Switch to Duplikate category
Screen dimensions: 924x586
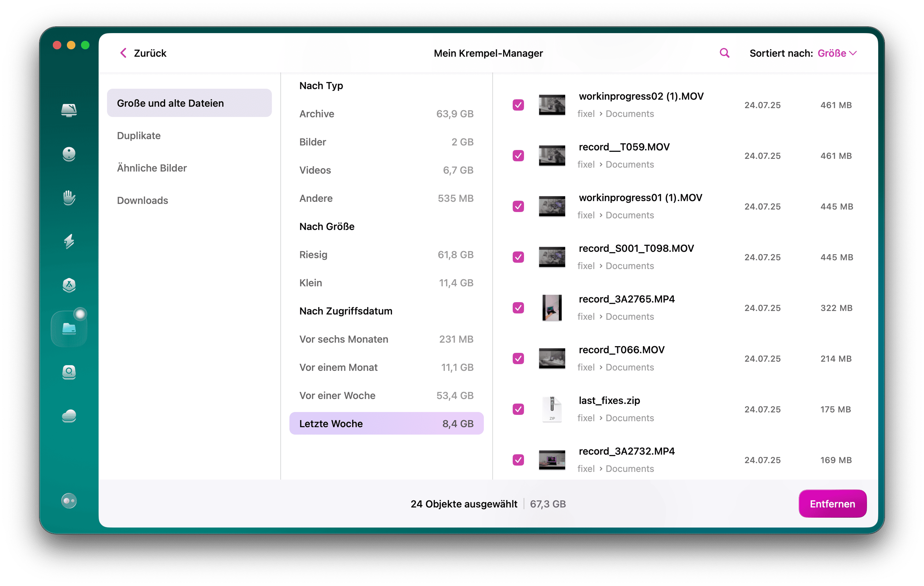[138, 136]
